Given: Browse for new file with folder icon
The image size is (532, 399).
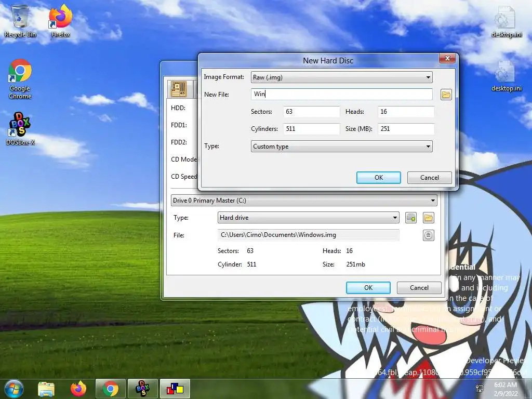Looking at the screenshot, I should 446,95.
